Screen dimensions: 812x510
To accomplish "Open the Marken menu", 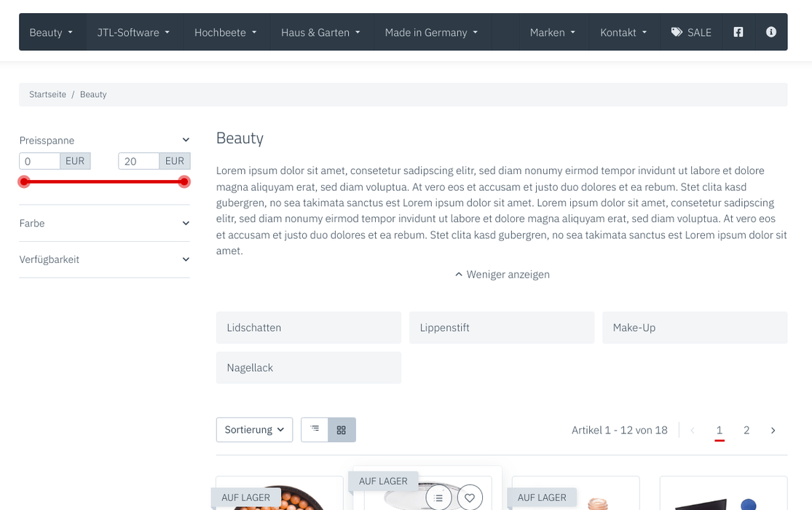I will click(x=553, y=32).
